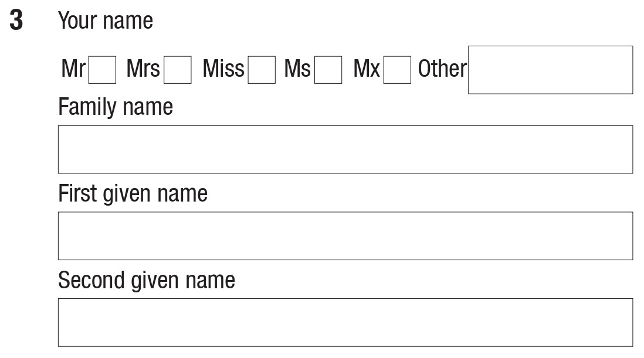Viewport: 644px width, 358px height.
Task: Click the "Other" text label
Action: pyautogui.click(x=442, y=69)
